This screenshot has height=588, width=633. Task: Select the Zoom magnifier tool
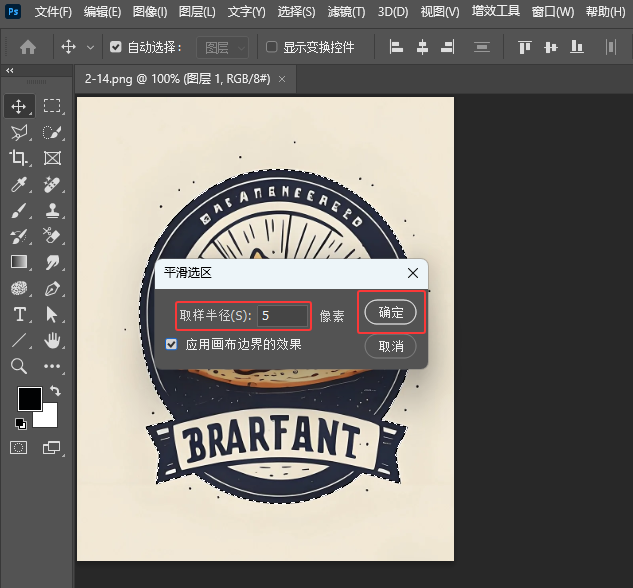click(19, 367)
